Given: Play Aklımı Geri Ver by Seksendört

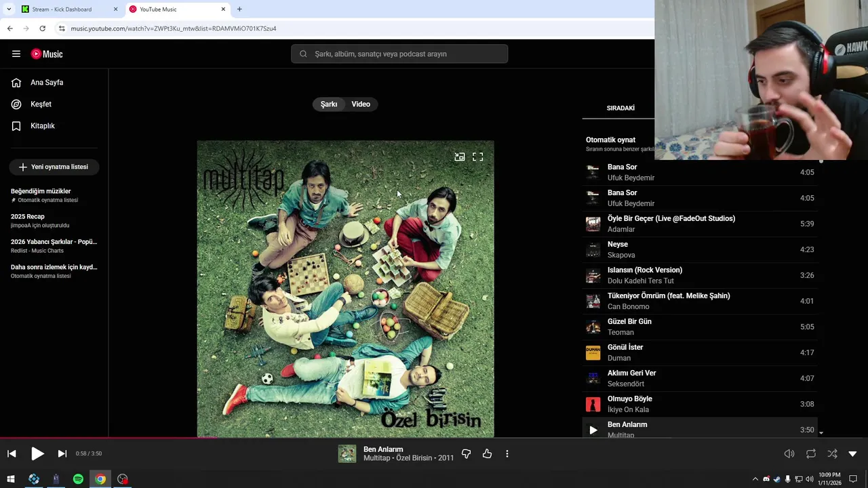Looking at the screenshot, I should click(x=700, y=378).
